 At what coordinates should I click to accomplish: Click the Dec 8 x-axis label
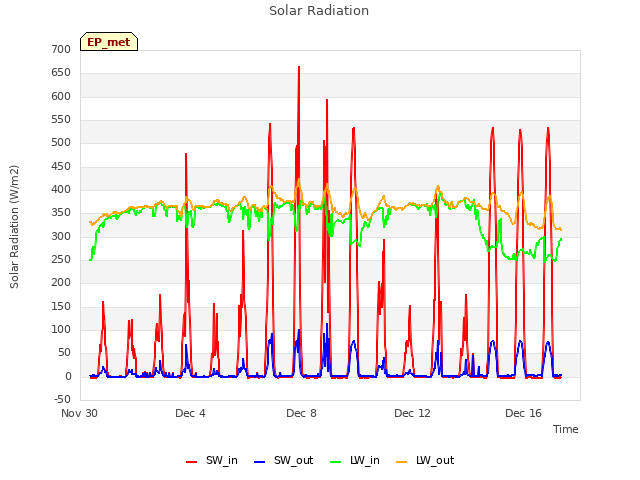(x=301, y=413)
